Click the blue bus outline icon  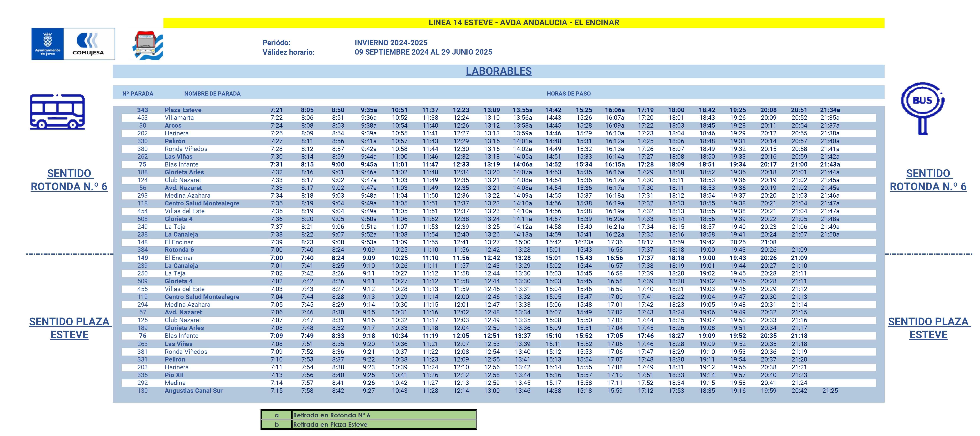click(57, 112)
